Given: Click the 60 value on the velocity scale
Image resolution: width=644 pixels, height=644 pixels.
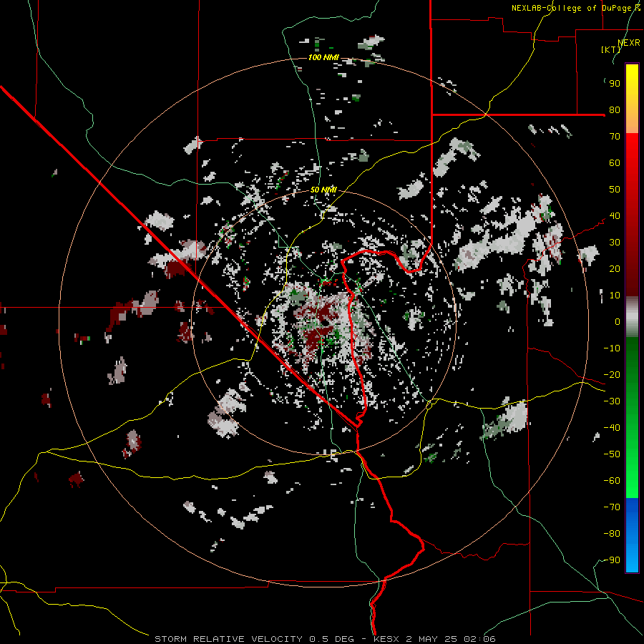Looking at the screenshot, I should pyautogui.click(x=615, y=163).
